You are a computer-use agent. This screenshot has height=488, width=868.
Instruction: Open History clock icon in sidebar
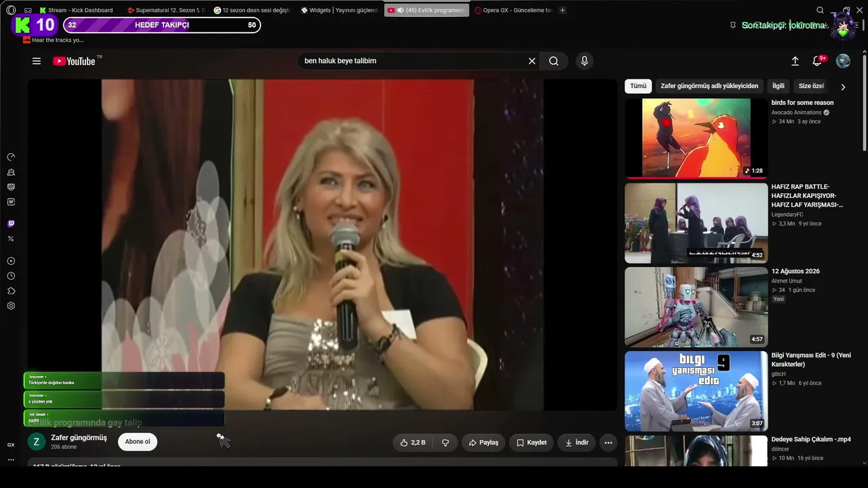[x=11, y=276]
